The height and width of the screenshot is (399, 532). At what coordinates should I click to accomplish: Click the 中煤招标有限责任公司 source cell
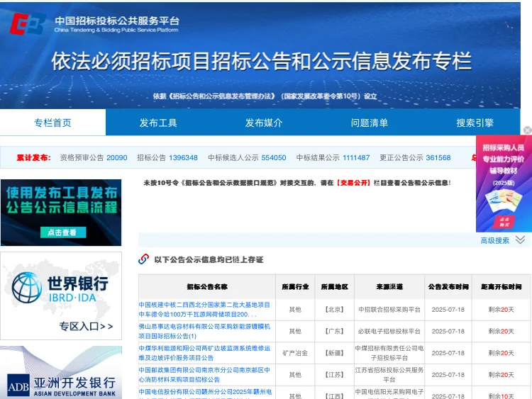point(389,353)
